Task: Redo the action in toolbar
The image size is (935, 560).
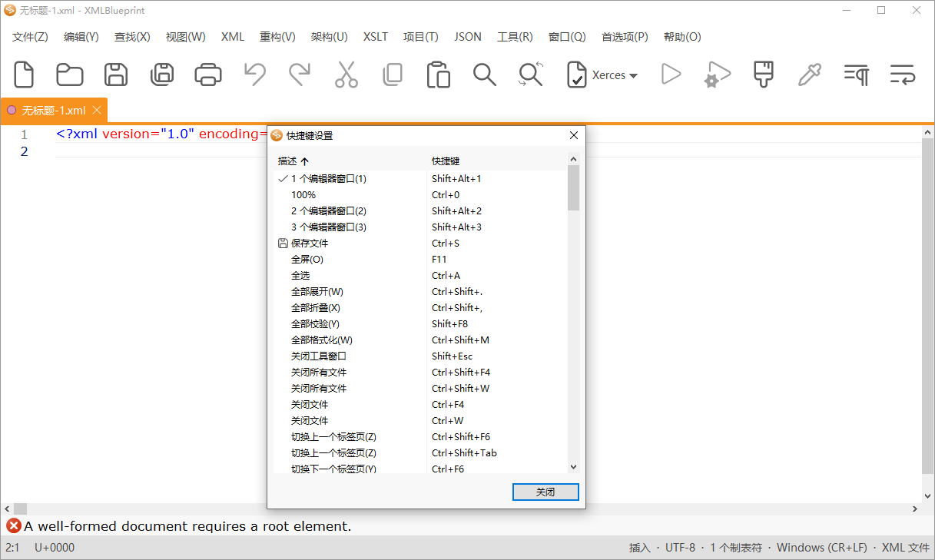Action: coord(300,75)
